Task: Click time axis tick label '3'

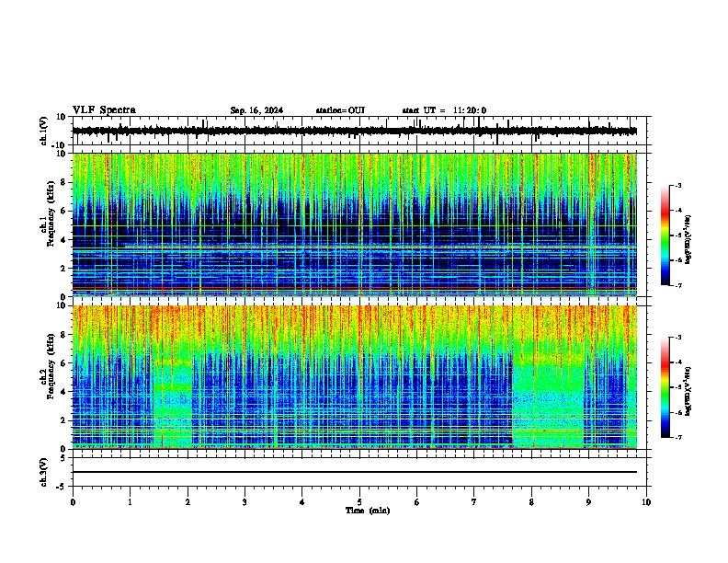Action: click(x=245, y=502)
